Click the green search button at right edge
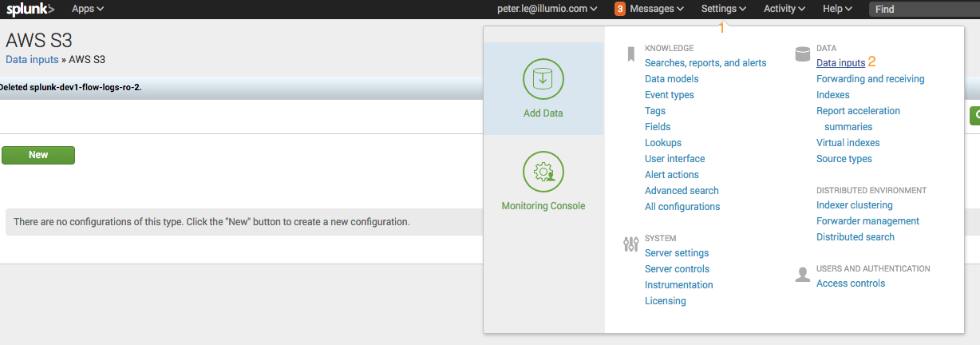Screen dimensions: 980x345 pyautogui.click(x=974, y=116)
